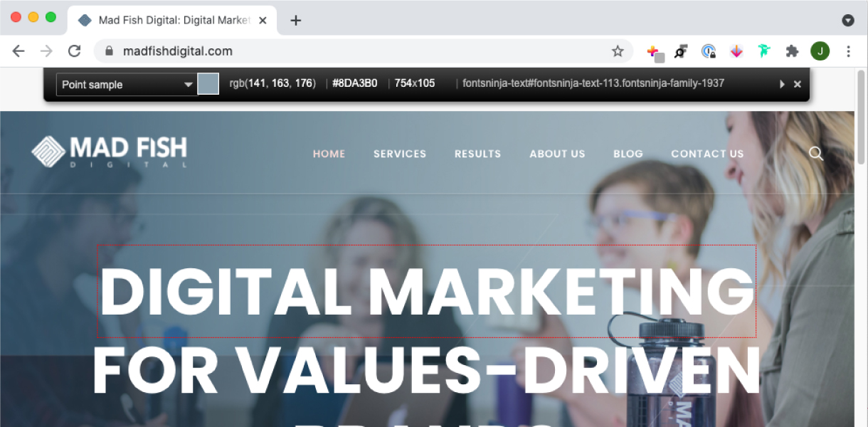This screenshot has height=427, width=868.
Task: Click the rgb(141, 163, 176) value
Action: 272,83
